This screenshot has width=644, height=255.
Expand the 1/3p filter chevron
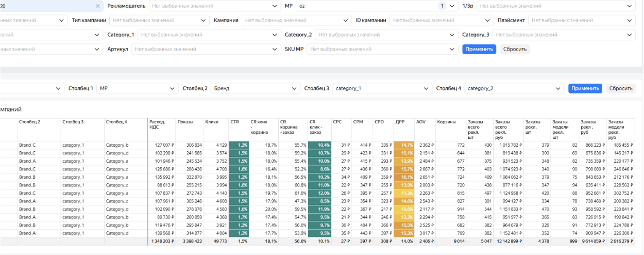pos(630,6)
